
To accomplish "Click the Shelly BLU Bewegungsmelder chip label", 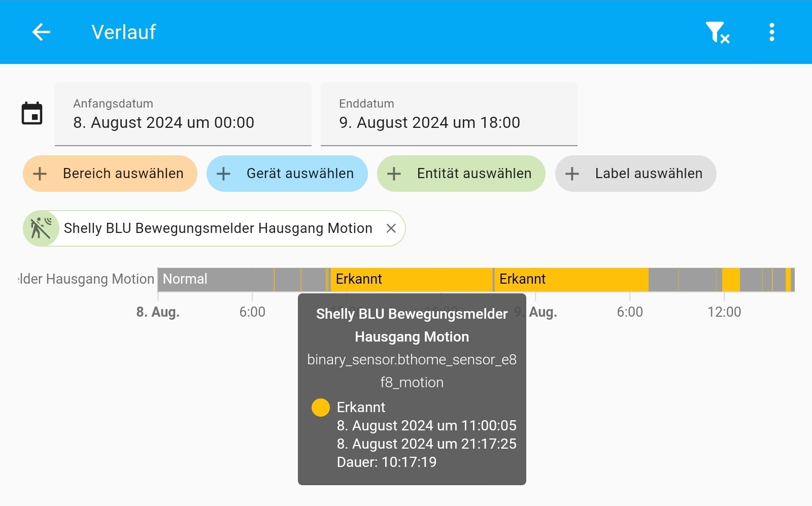I will tap(218, 228).
